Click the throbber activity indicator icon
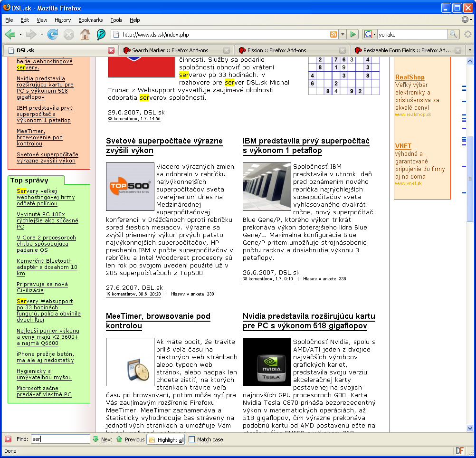 (x=468, y=34)
